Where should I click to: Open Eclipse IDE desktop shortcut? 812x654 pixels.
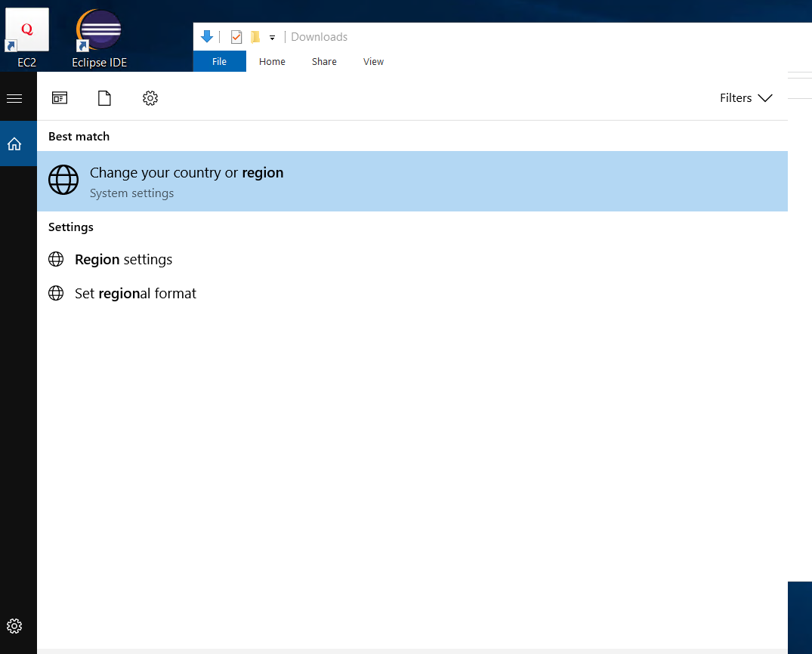click(x=100, y=39)
